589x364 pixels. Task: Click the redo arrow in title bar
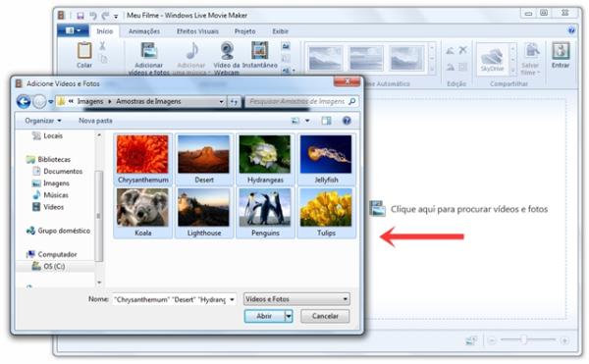(x=105, y=16)
